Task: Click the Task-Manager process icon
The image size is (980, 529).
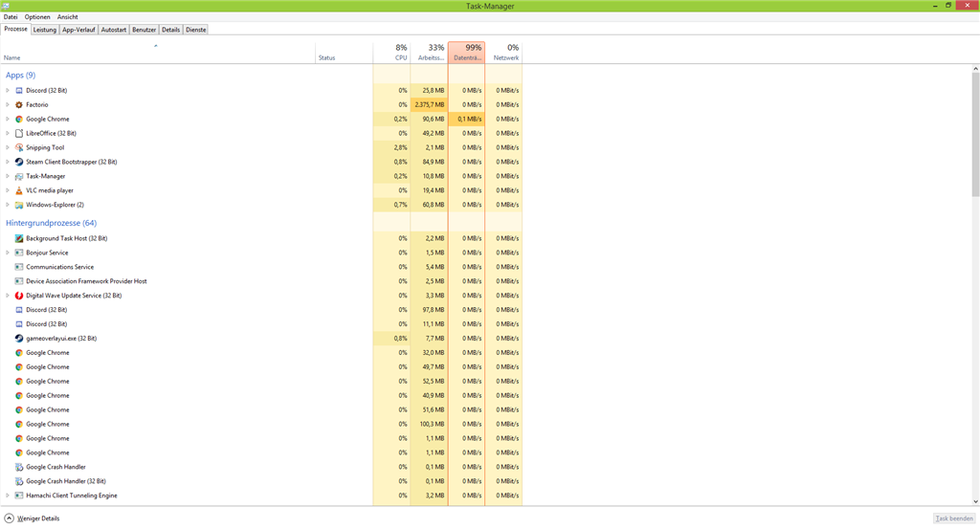Action: (19, 176)
